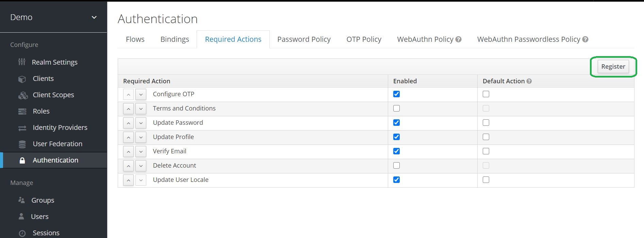The image size is (644, 238).
Task: Click the Clients cube icon
Action: point(22,79)
